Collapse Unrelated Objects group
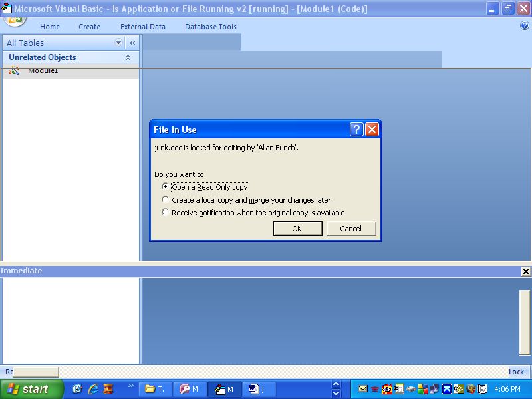Viewport: 532px width, 399px height. tap(128, 57)
